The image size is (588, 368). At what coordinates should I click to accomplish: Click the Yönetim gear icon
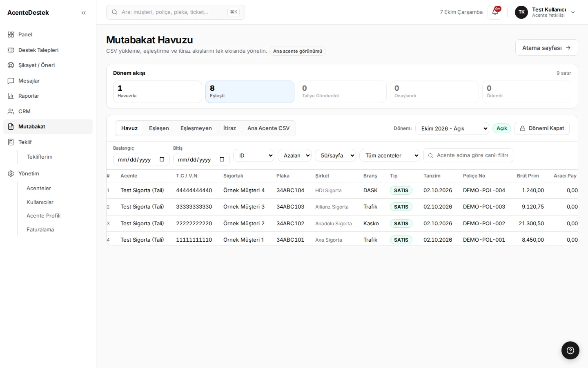(x=11, y=173)
